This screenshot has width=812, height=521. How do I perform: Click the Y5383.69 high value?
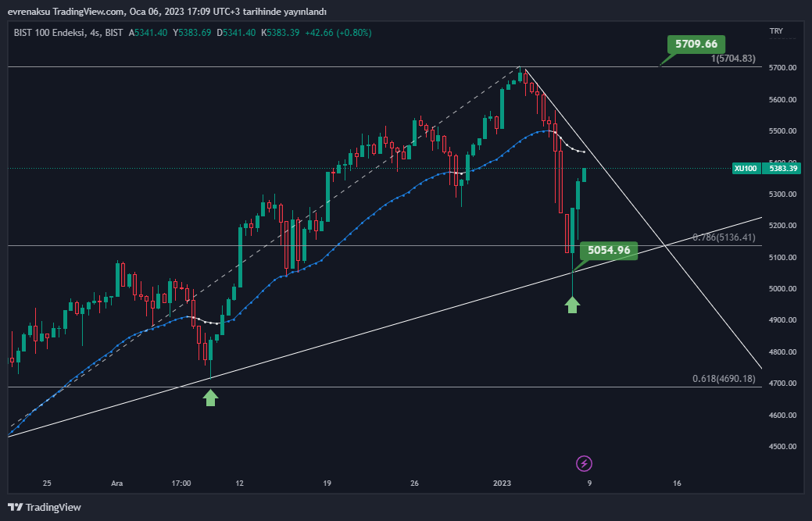point(192,33)
